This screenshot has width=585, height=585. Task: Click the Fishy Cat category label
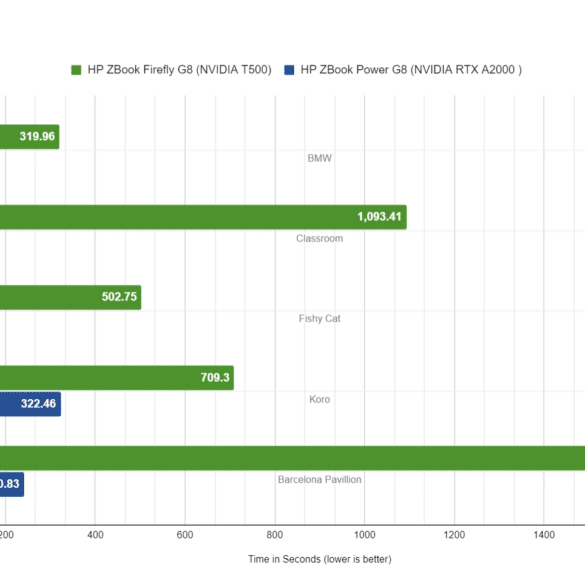click(319, 319)
